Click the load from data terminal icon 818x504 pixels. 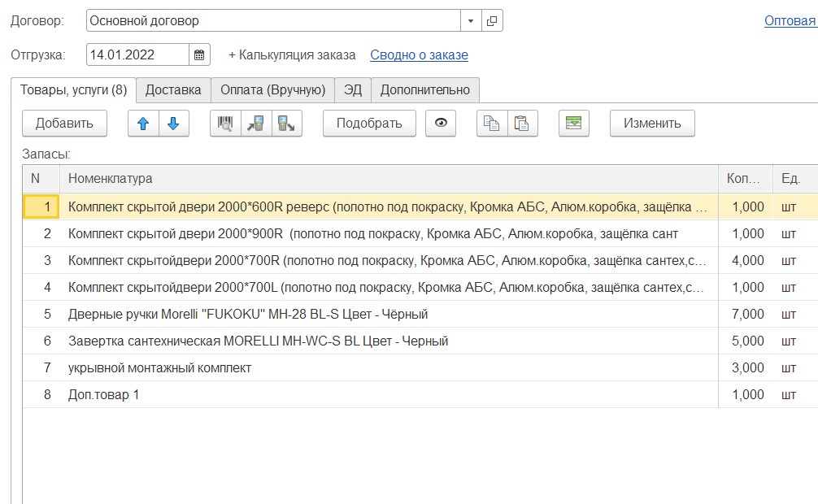255,124
